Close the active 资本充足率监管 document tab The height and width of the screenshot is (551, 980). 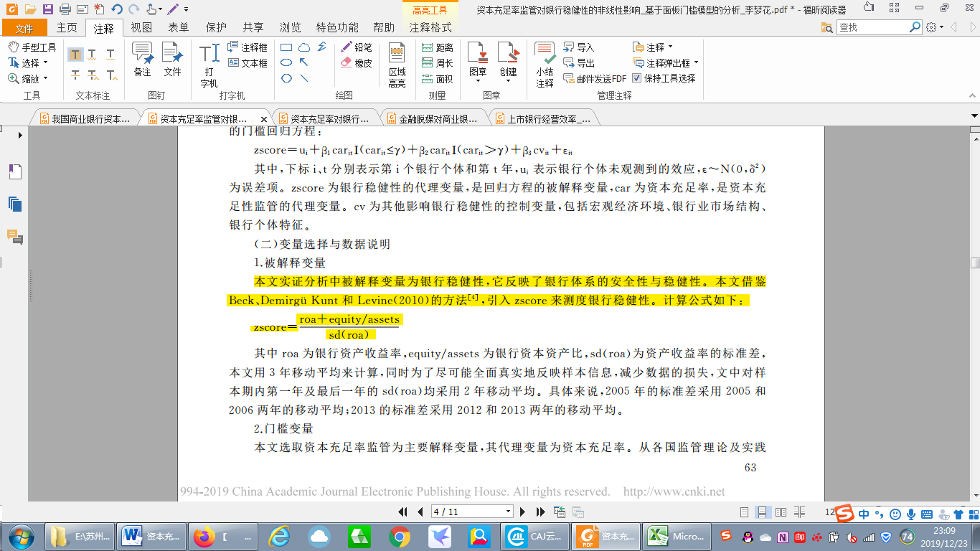264,119
